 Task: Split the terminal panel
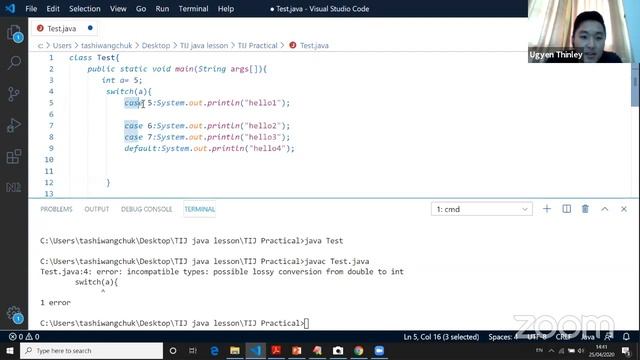pyautogui.click(x=567, y=209)
